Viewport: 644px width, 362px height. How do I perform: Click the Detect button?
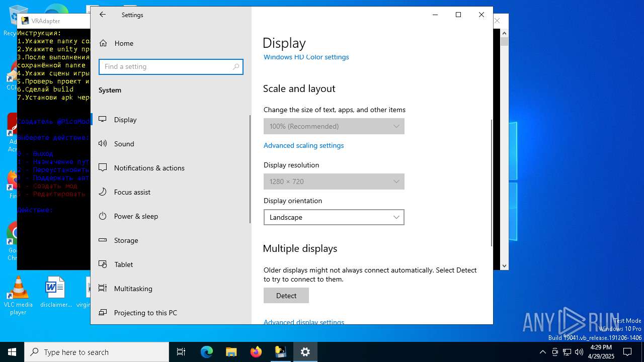click(x=286, y=296)
